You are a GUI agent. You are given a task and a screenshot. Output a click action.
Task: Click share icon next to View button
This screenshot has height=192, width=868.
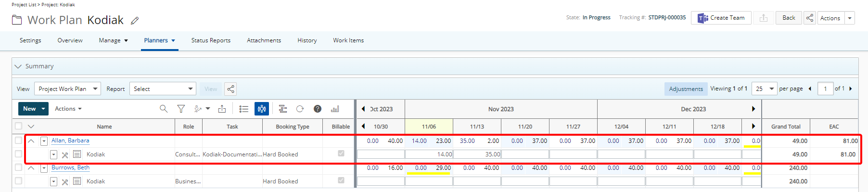(230, 89)
